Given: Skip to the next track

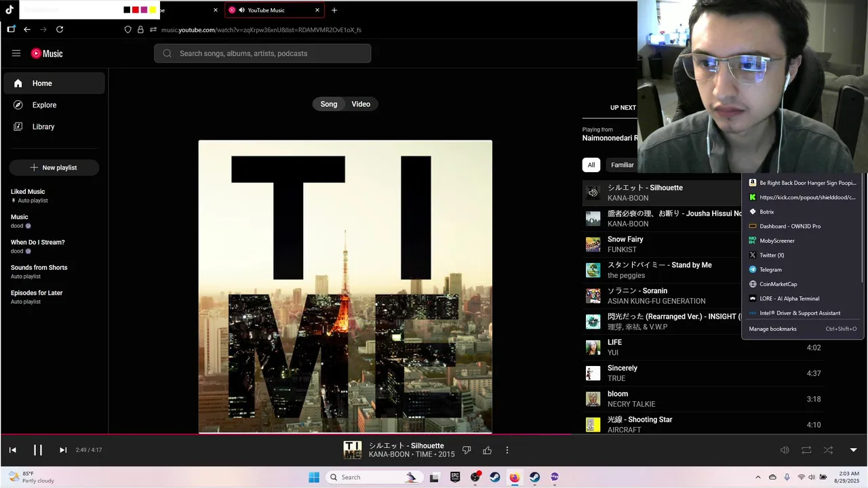Looking at the screenshot, I should click(63, 450).
